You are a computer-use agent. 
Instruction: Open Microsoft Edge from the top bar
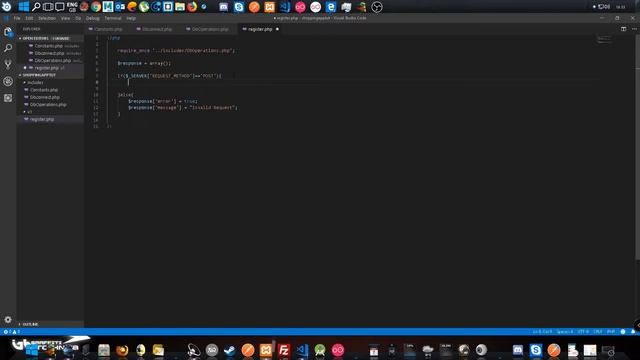(x=331, y=7)
